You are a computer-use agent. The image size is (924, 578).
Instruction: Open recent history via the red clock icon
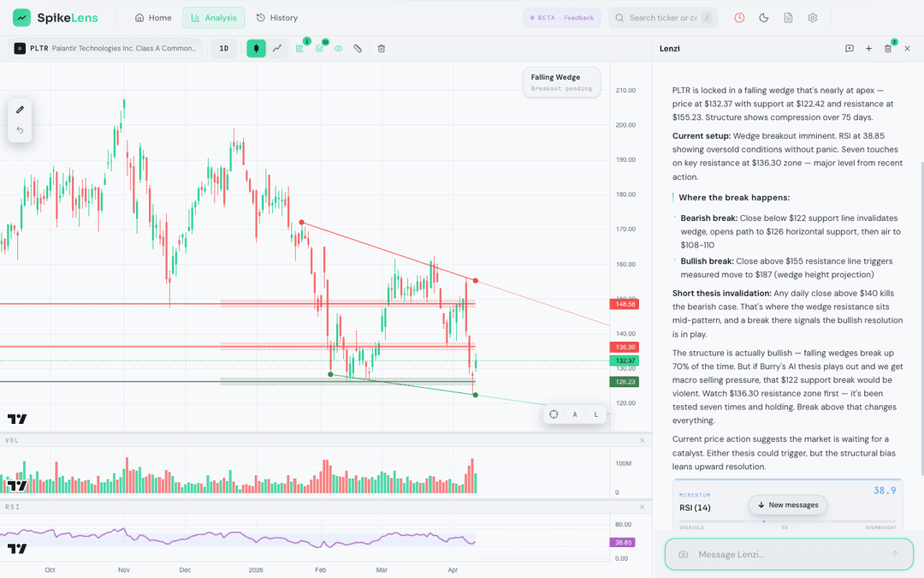739,17
